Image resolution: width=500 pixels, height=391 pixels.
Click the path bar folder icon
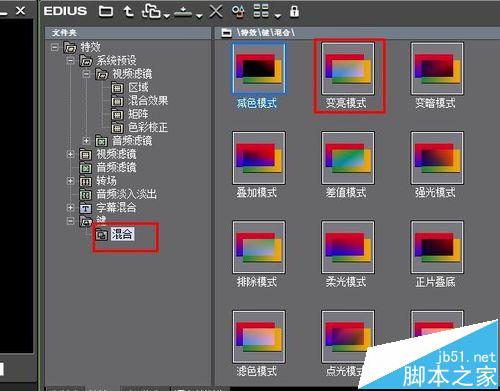(227, 33)
